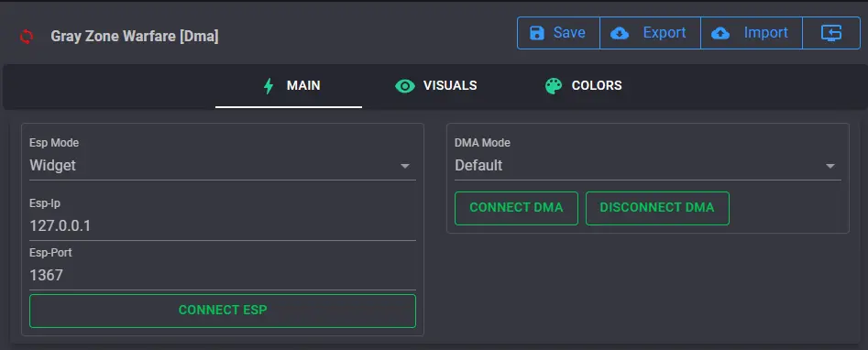Click the DISCONNECT DMA button

tap(657, 208)
